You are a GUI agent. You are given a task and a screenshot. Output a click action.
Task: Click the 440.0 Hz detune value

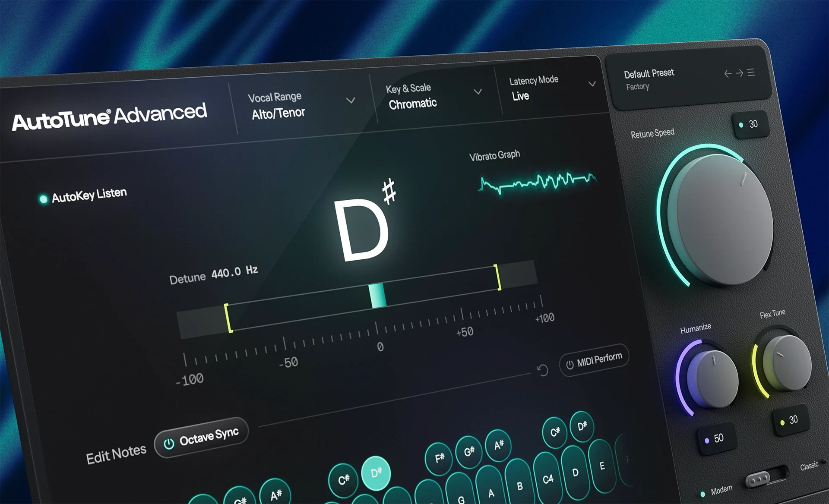234,272
